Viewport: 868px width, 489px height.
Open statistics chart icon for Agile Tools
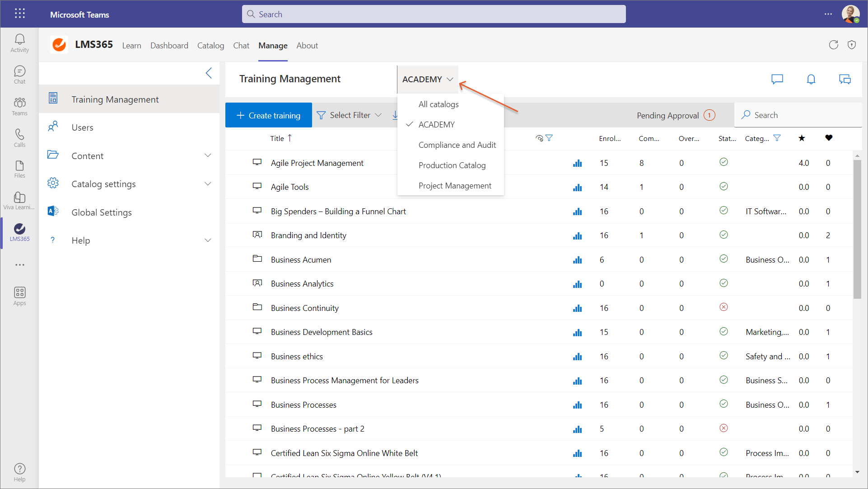pyautogui.click(x=577, y=187)
